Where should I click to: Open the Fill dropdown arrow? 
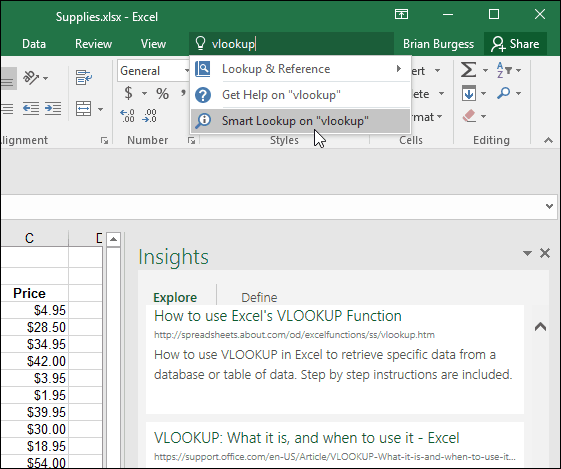click(x=483, y=93)
